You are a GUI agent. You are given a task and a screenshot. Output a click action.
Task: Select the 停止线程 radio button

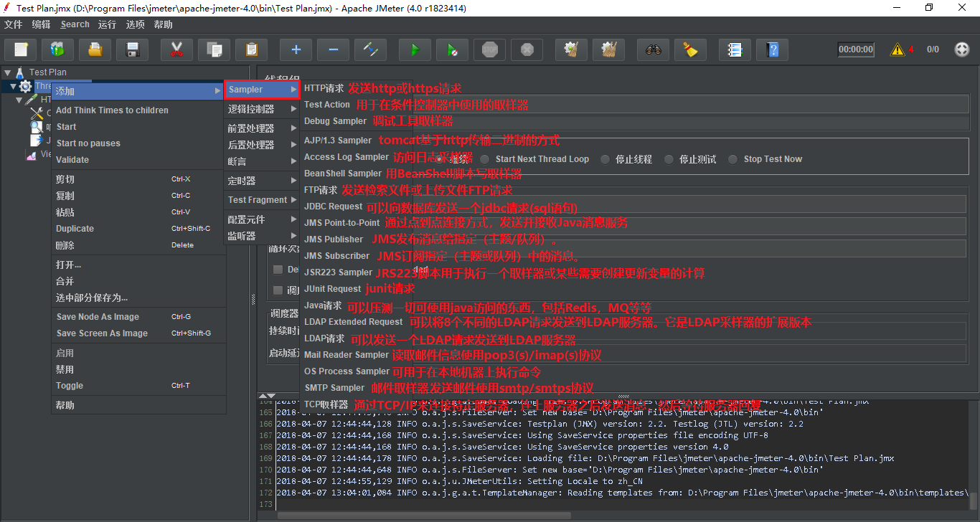pos(606,159)
